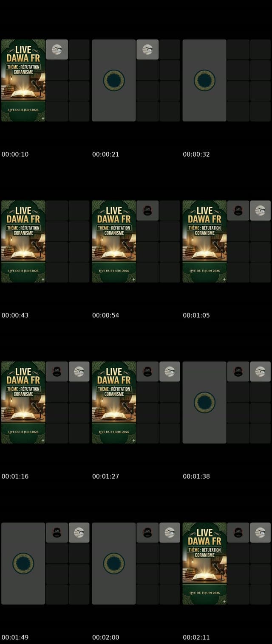Select the LIVE DAWA FR poster above 00:01:16

point(23,403)
